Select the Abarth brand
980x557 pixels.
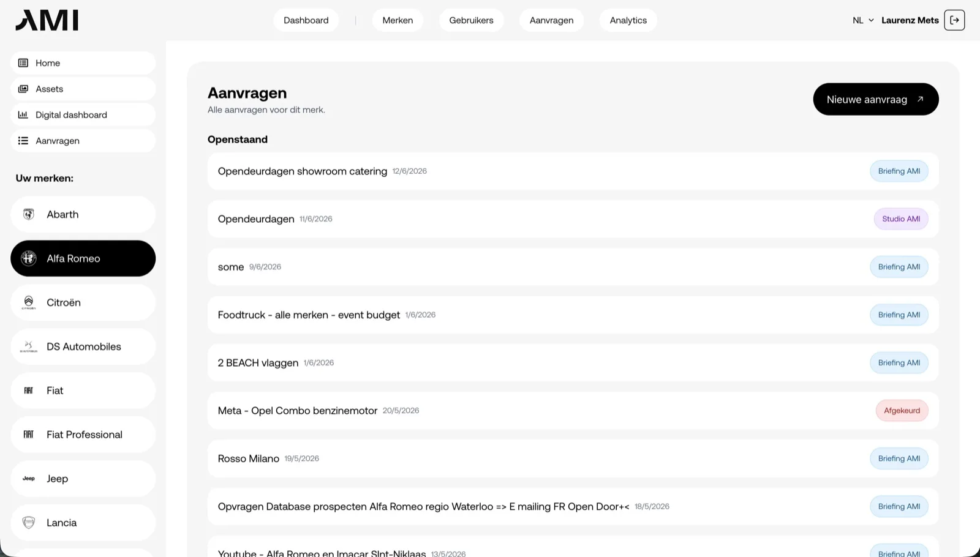[83, 214]
